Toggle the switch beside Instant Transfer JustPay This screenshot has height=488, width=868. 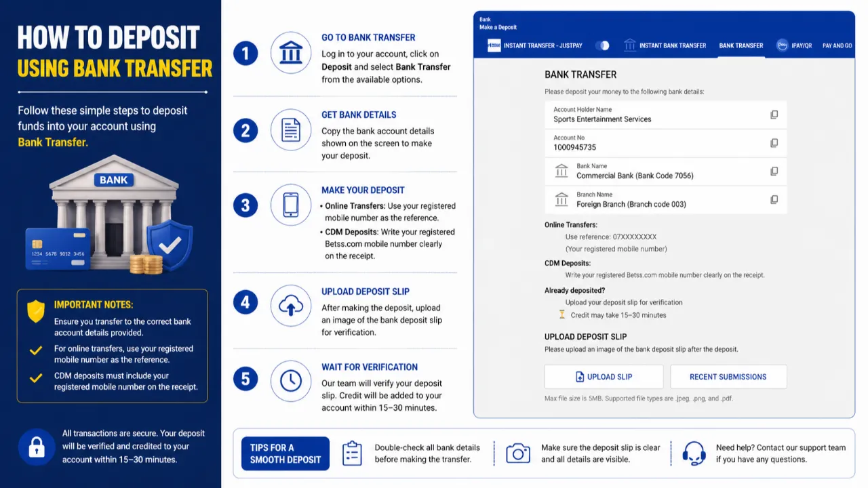[602, 45]
